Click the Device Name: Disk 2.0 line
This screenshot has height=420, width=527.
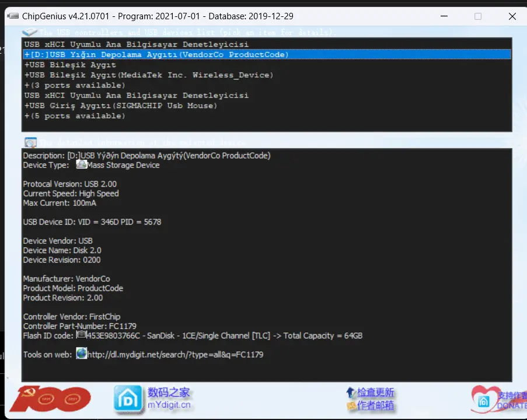pos(62,250)
